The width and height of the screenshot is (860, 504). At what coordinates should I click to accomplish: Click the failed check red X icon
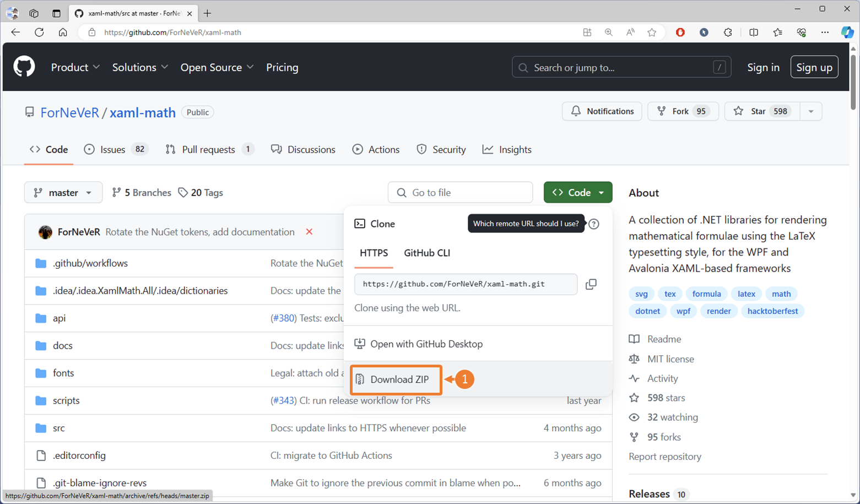click(x=309, y=232)
